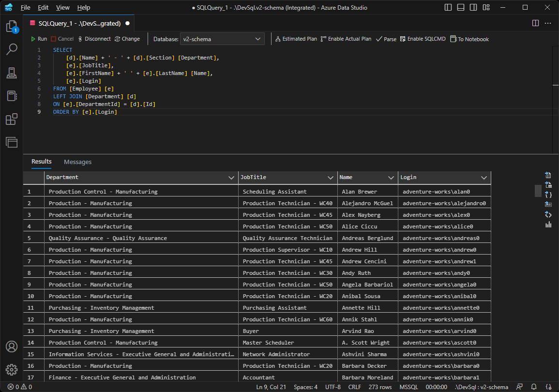Toggle Enable Actual Plan
The width and height of the screenshot is (559, 392).
(x=346, y=39)
